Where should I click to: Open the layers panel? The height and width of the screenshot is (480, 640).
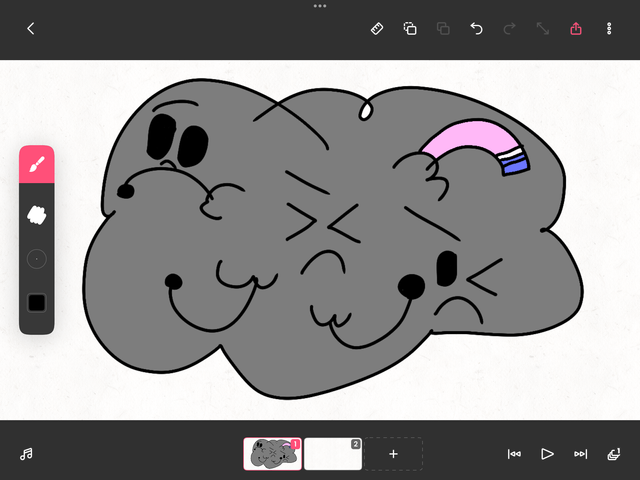(613, 453)
